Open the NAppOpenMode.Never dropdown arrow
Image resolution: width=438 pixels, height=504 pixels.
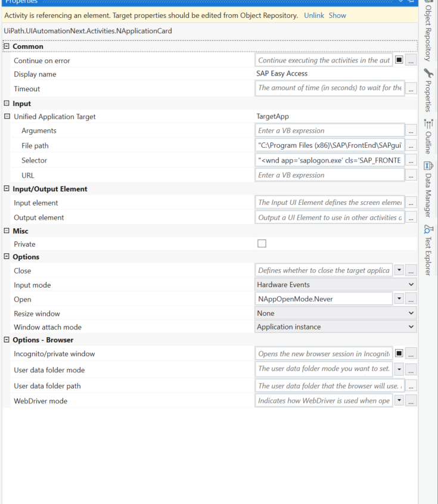(399, 299)
